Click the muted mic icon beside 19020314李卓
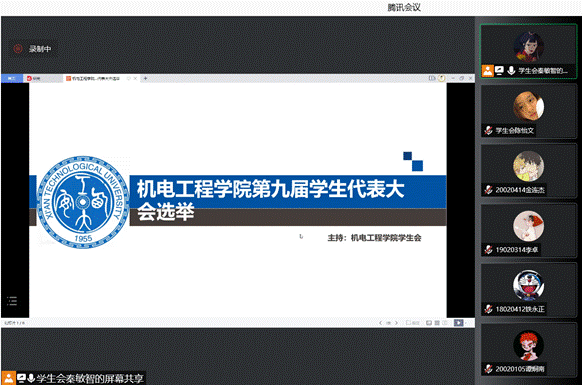 point(488,249)
